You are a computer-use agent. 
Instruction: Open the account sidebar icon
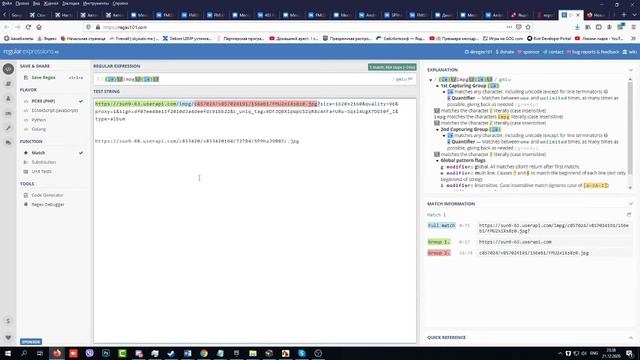(8, 98)
